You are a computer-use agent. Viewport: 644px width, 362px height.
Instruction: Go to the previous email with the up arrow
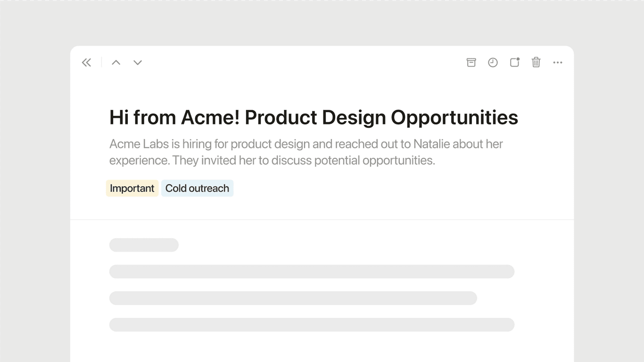coord(116,62)
